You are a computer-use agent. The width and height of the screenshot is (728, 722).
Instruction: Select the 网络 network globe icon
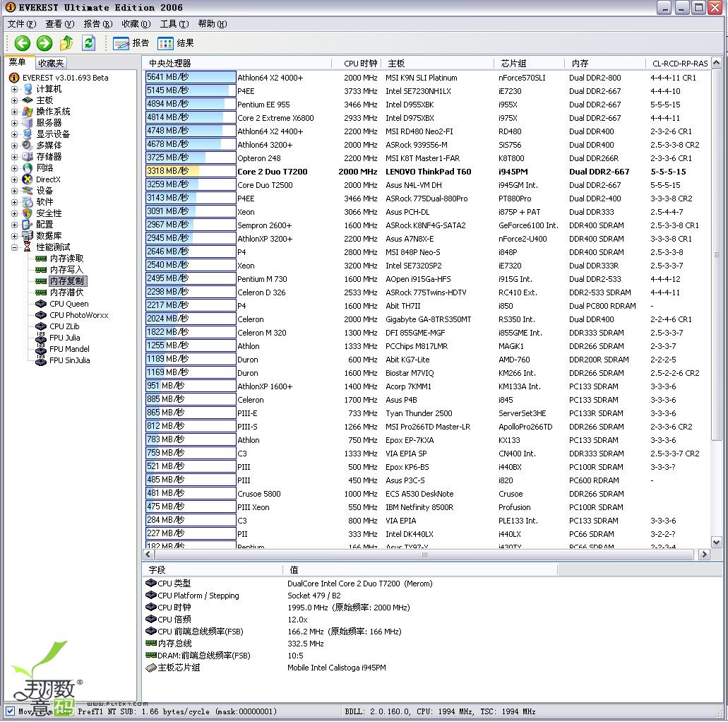click(28, 167)
